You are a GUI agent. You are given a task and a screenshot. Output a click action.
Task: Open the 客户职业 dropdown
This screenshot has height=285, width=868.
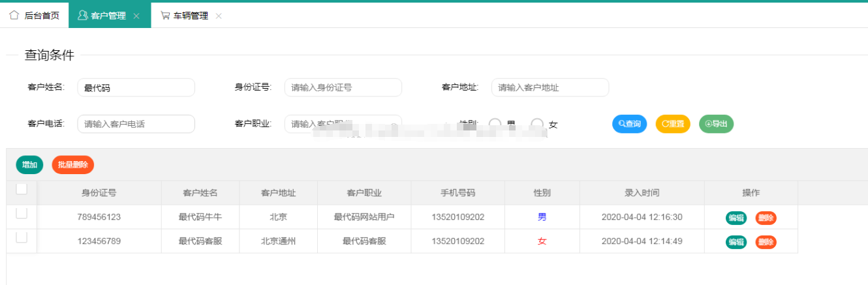click(343, 124)
